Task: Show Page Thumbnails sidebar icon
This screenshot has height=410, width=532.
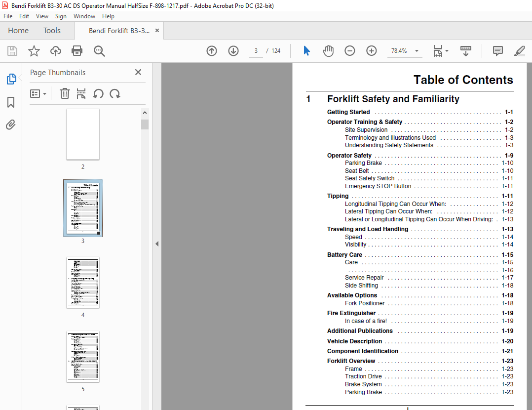Action: (11, 79)
